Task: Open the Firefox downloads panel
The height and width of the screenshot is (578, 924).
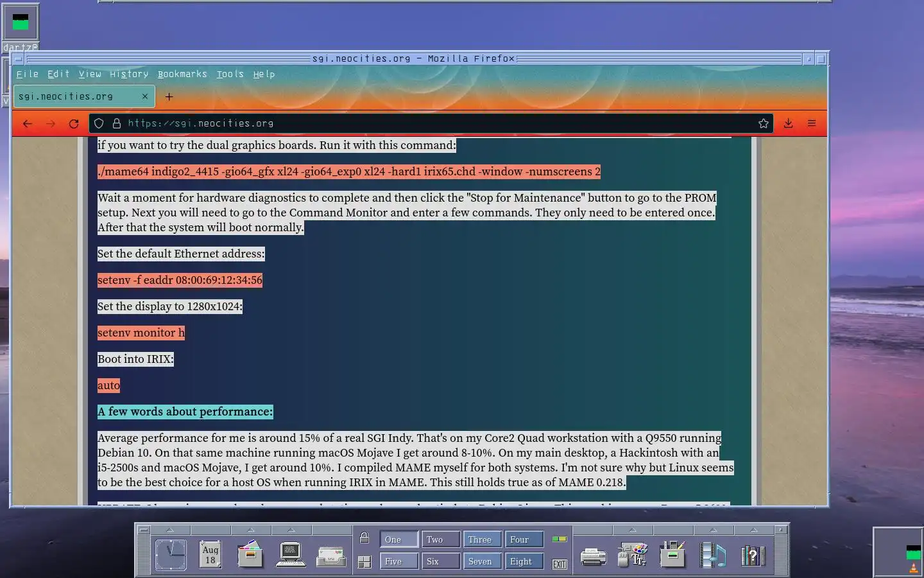Action: [789, 123]
